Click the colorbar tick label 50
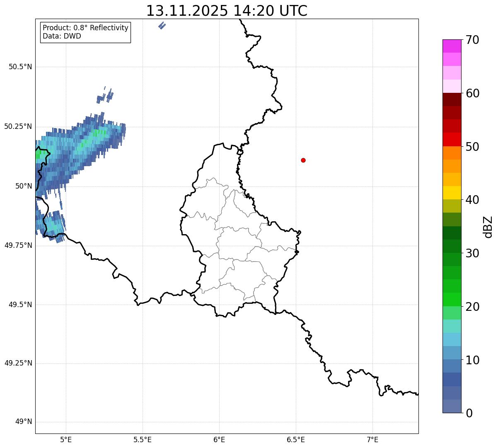The height and width of the screenshot is (448, 498). (x=472, y=147)
